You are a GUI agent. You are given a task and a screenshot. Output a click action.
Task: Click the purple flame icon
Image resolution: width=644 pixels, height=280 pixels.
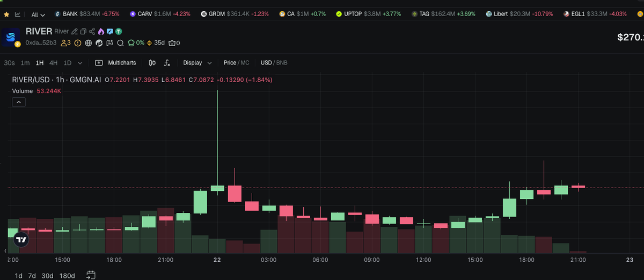click(101, 32)
